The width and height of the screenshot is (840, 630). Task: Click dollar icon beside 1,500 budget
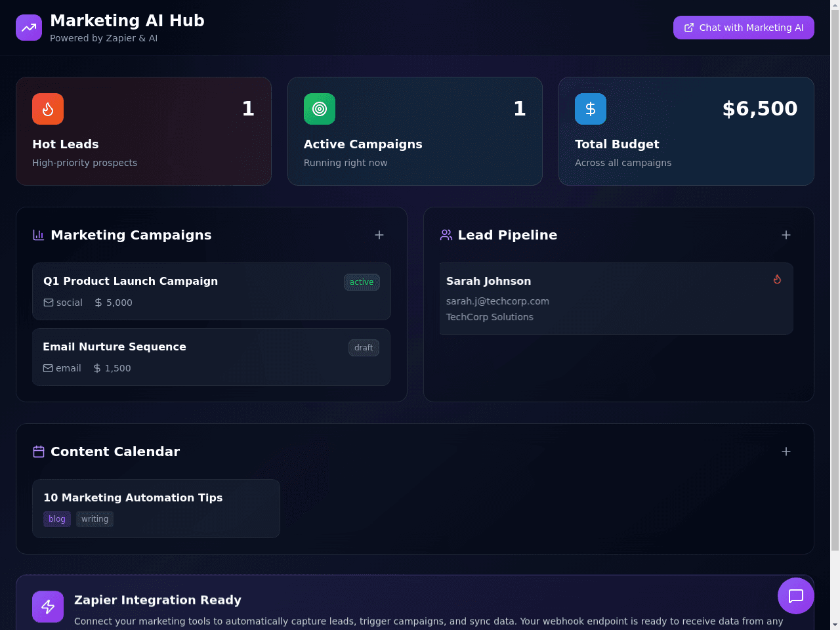pyautogui.click(x=97, y=368)
